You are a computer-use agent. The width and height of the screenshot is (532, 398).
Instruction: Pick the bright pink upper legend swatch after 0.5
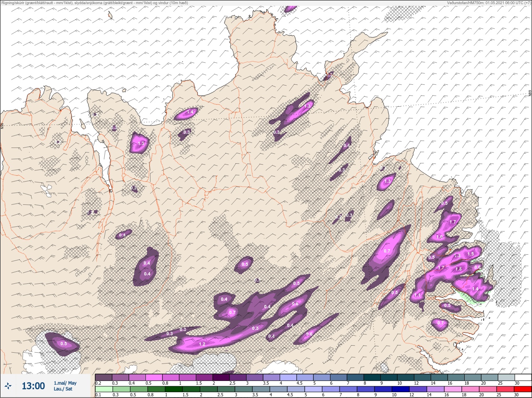pos(154,377)
